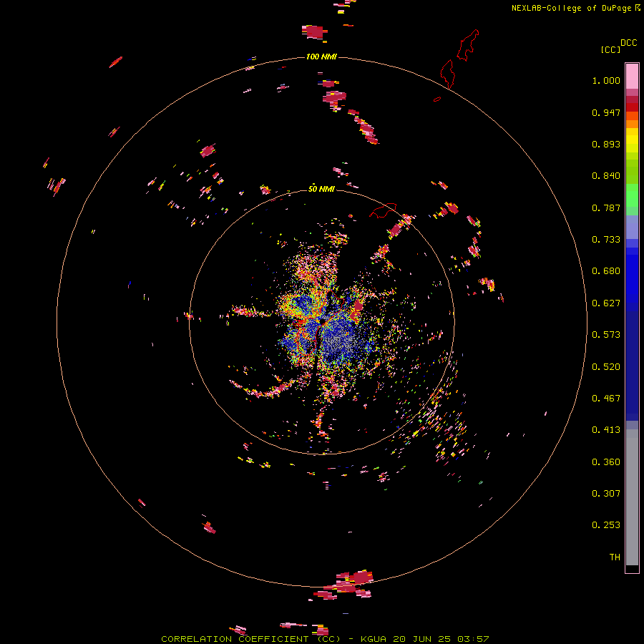
Task: Click the DCC label above the color scale
Action: [629, 43]
